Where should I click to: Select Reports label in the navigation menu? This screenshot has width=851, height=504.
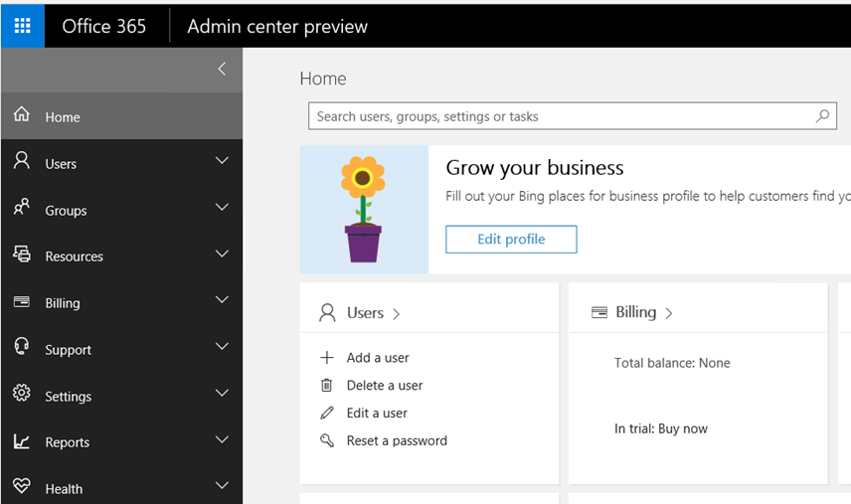point(68,442)
